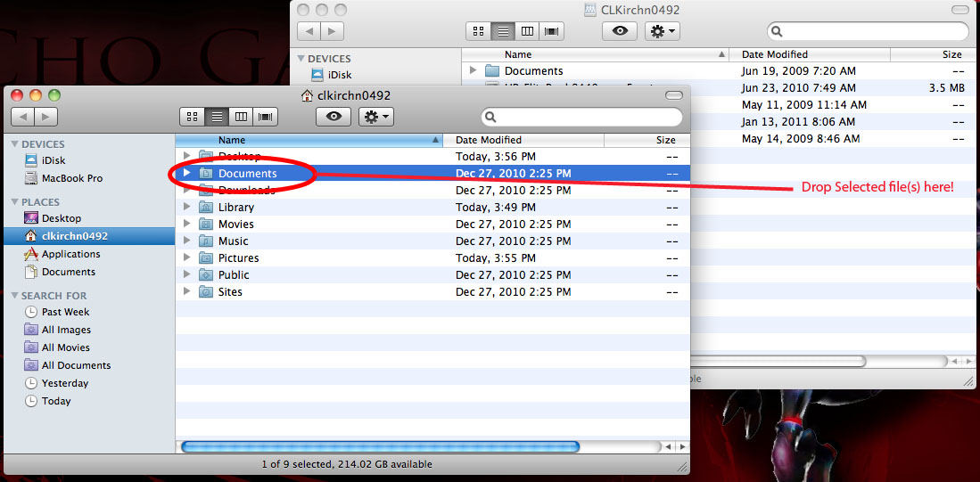This screenshot has width=980, height=482.
Task: Select Past Week in Search For
Action: [x=65, y=312]
